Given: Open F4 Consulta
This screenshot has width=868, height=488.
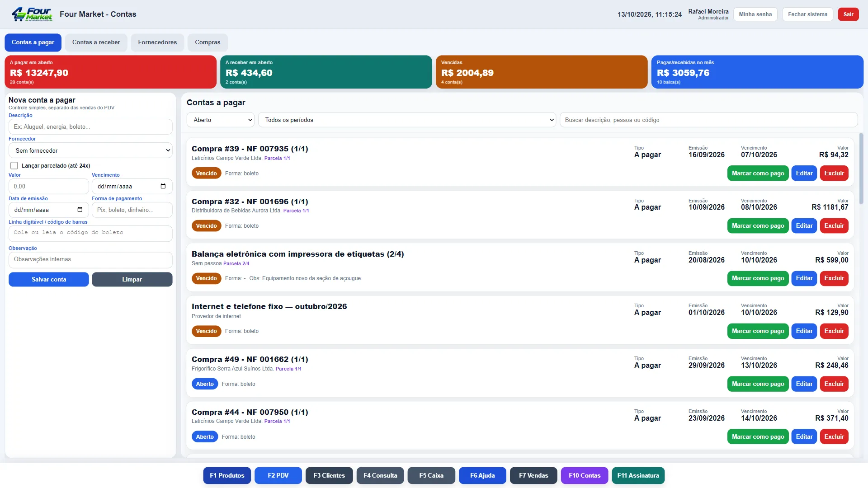Looking at the screenshot, I should (380, 475).
